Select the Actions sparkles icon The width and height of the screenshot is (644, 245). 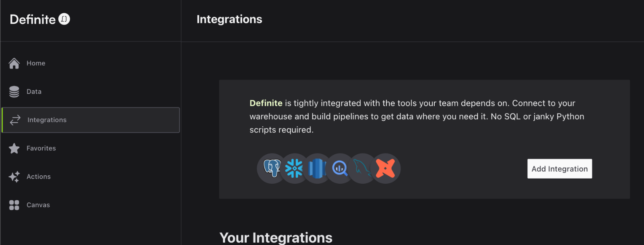[x=14, y=176]
